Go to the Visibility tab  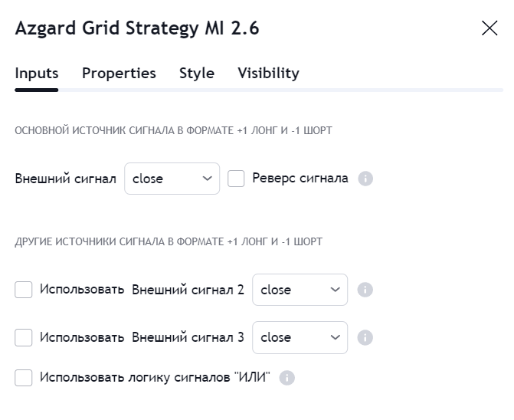(x=268, y=74)
